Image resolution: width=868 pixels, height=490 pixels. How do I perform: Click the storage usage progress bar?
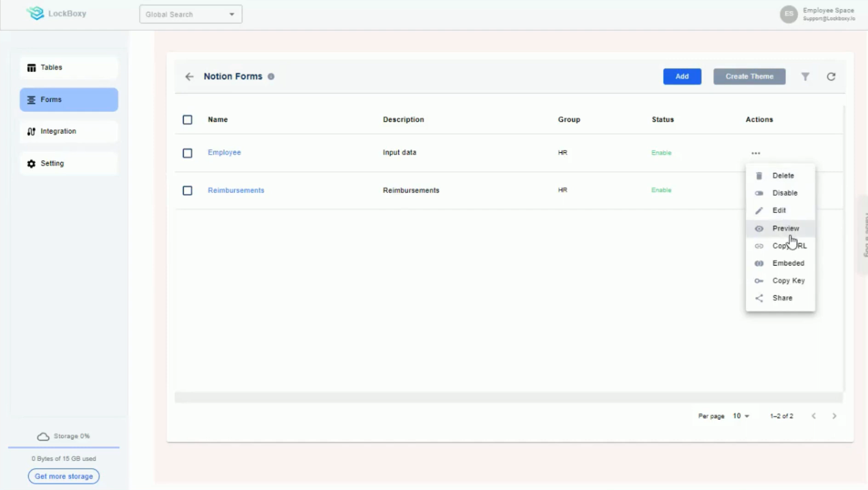tap(64, 447)
